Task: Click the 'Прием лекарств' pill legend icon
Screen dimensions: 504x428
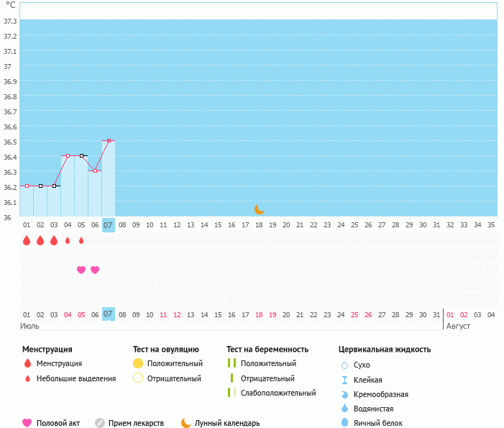Action: (100, 423)
